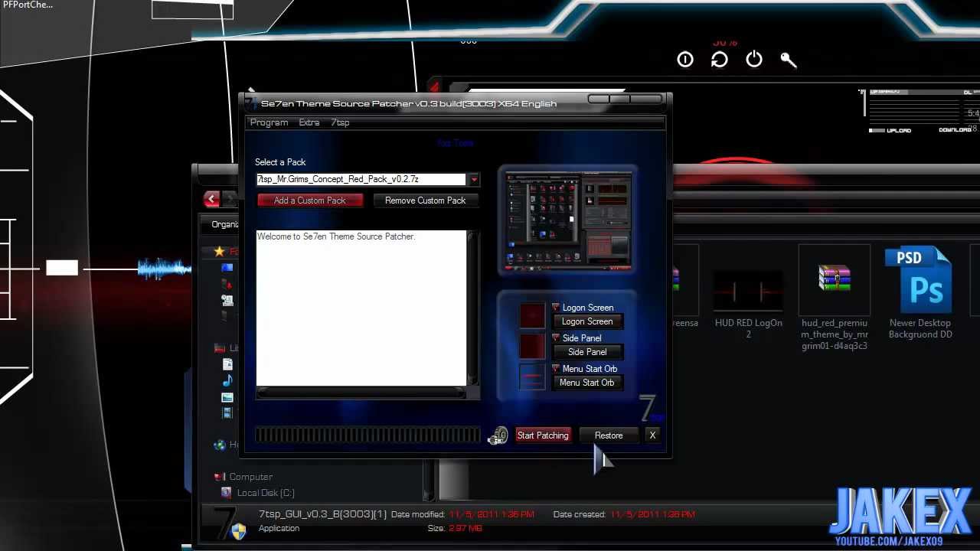Click Remove Custom Pack button

click(426, 201)
